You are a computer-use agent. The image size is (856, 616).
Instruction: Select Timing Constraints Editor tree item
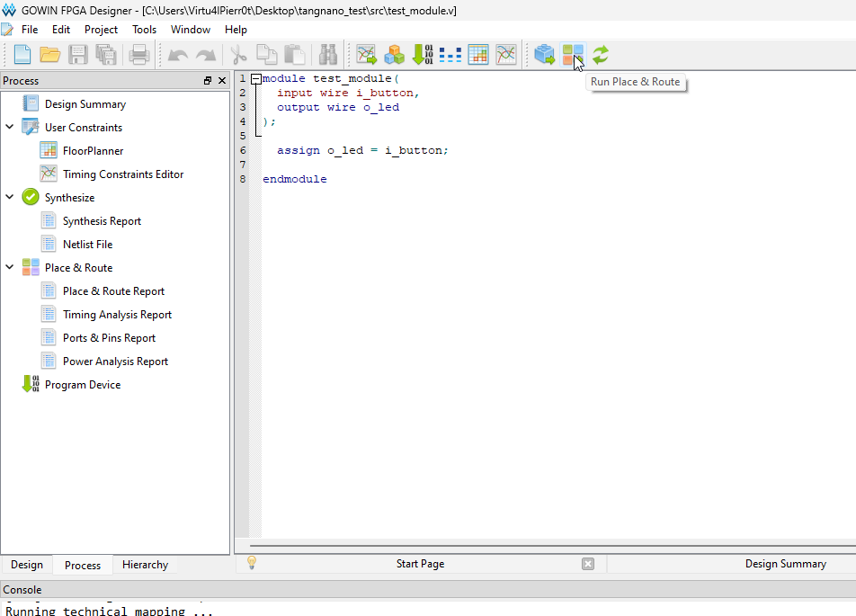tap(123, 174)
